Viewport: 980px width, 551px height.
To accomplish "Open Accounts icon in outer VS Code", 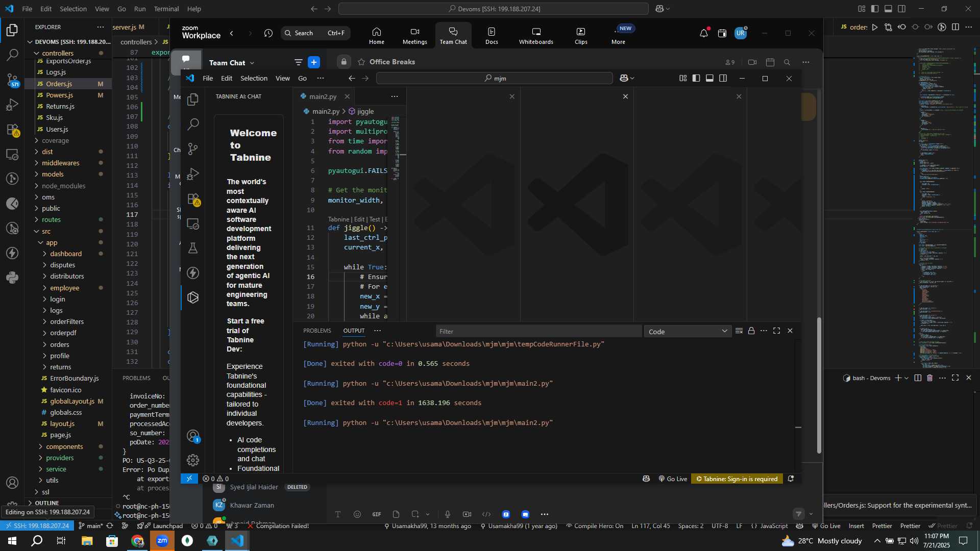I will (x=12, y=483).
